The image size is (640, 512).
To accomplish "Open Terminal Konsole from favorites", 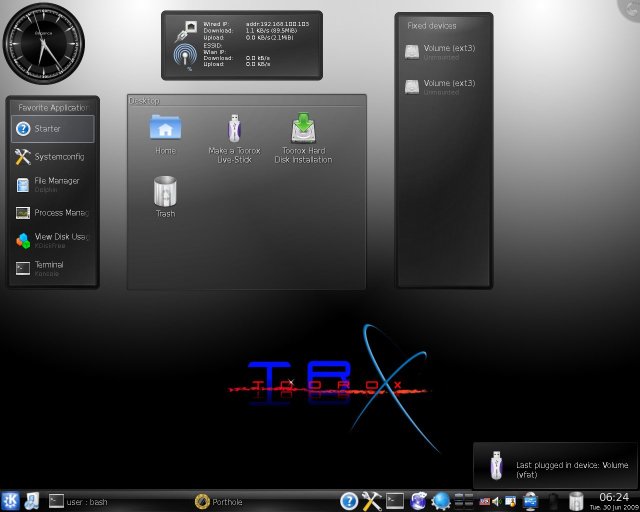I will point(53,268).
